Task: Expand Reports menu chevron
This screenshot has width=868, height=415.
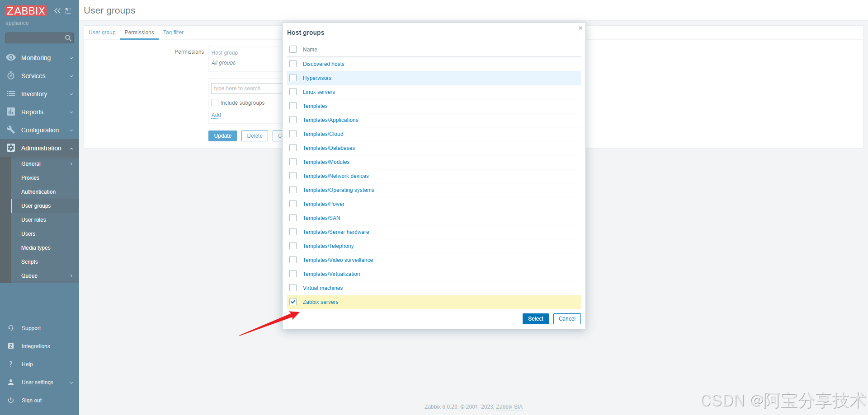Action: [x=71, y=112]
